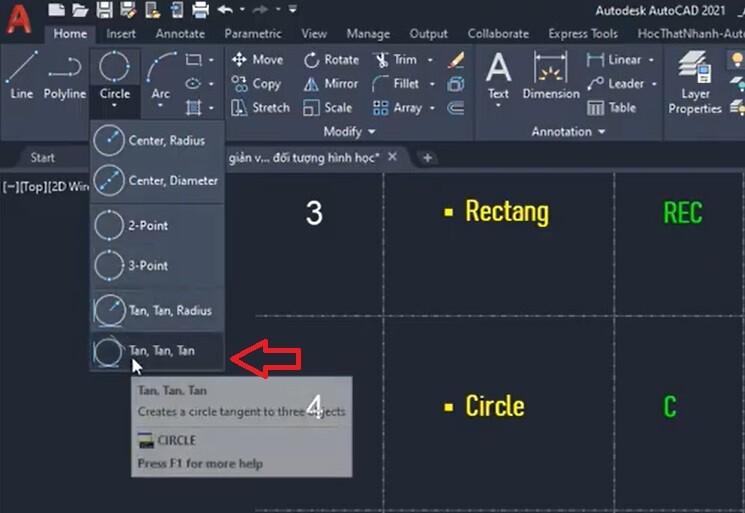Screen dimensions: 745x513
Task: Choose Center, Radius circle option
Action: click(x=157, y=141)
